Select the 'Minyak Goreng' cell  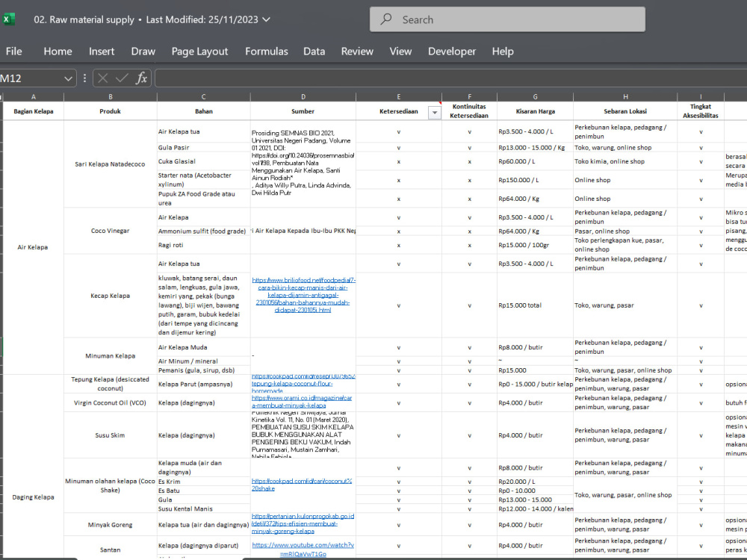tap(110, 525)
